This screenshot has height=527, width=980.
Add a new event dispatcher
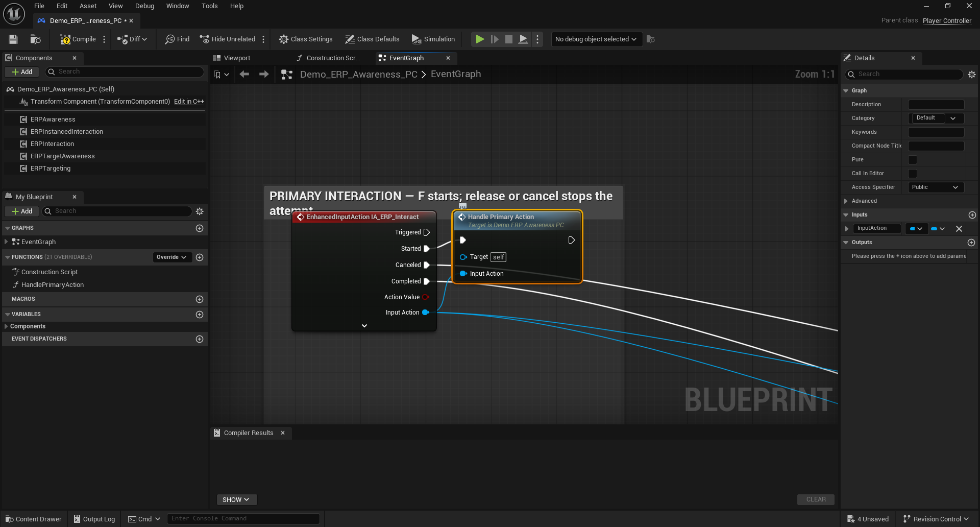coord(200,339)
